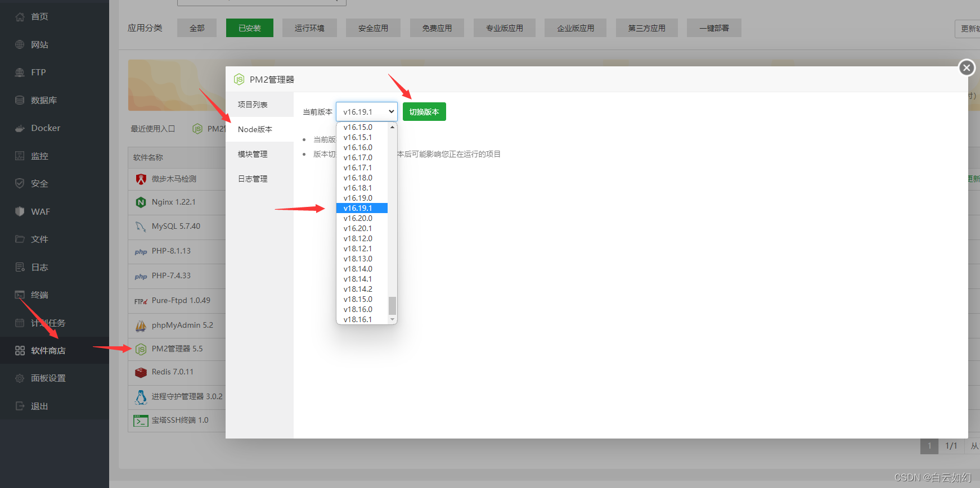Click the version list scroll-up arrow
This screenshot has height=488, width=980.
click(392, 127)
